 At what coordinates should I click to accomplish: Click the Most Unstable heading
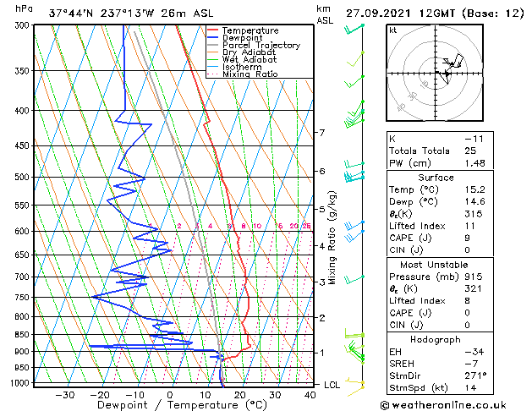tap(434, 265)
